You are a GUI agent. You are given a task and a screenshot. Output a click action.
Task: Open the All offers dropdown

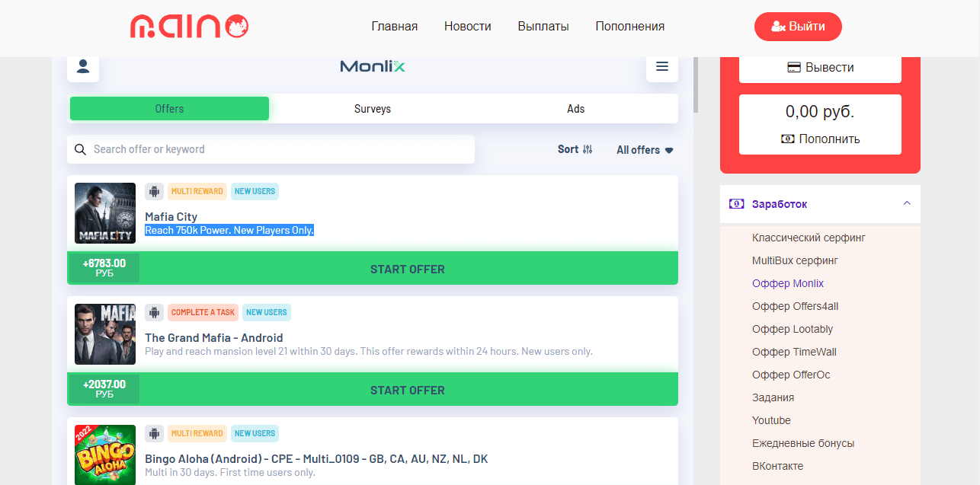click(645, 150)
